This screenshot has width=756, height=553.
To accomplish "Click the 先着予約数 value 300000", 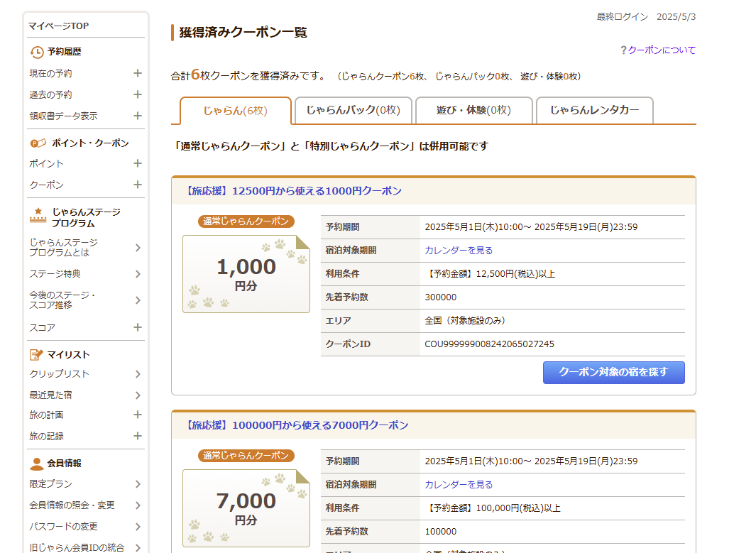I will coord(441,297).
